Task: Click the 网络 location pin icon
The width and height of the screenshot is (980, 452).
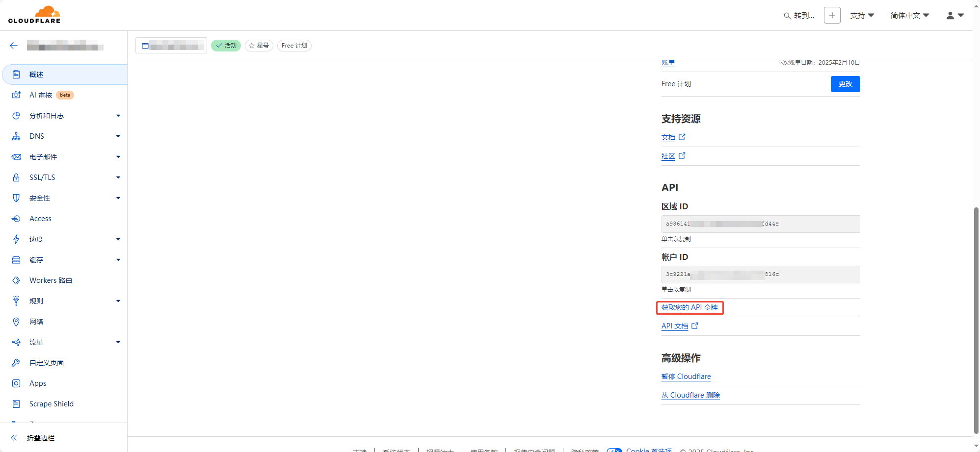Action: (16, 322)
